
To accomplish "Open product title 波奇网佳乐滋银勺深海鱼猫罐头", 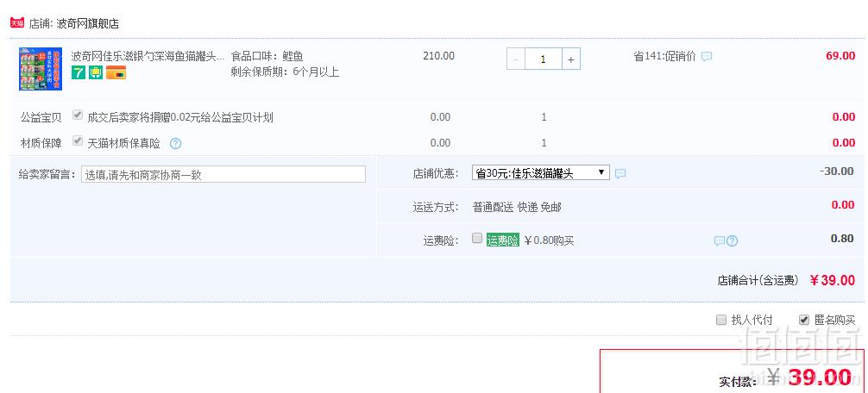I will tap(148, 56).
